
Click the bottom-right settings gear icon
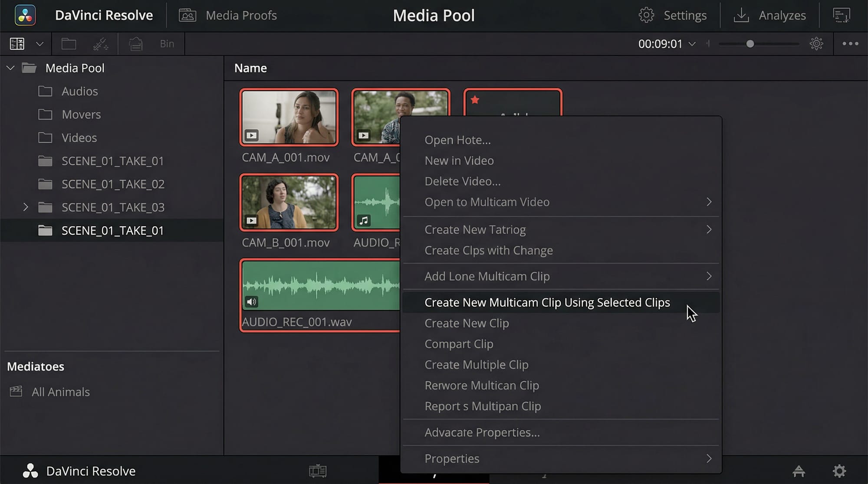839,471
